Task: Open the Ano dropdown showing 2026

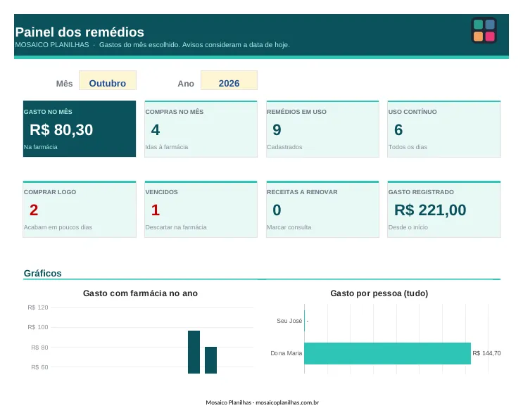Action: point(229,80)
